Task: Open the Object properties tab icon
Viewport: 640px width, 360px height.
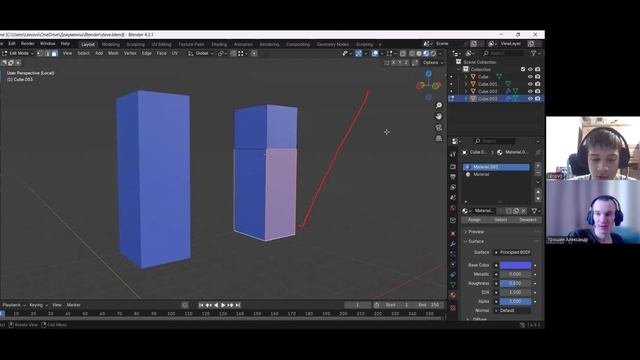Action: 453,234
